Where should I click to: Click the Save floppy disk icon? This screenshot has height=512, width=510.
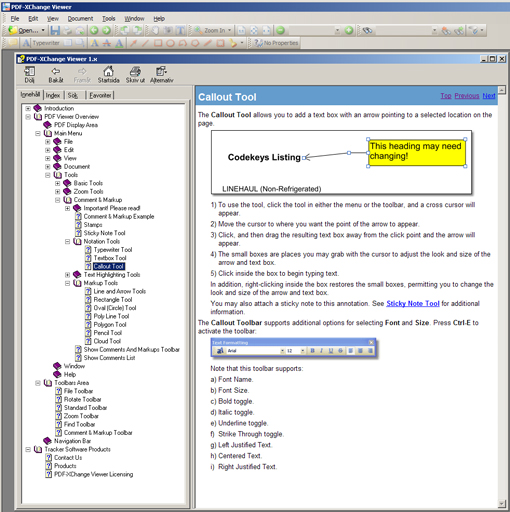click(x=55, y=31)
